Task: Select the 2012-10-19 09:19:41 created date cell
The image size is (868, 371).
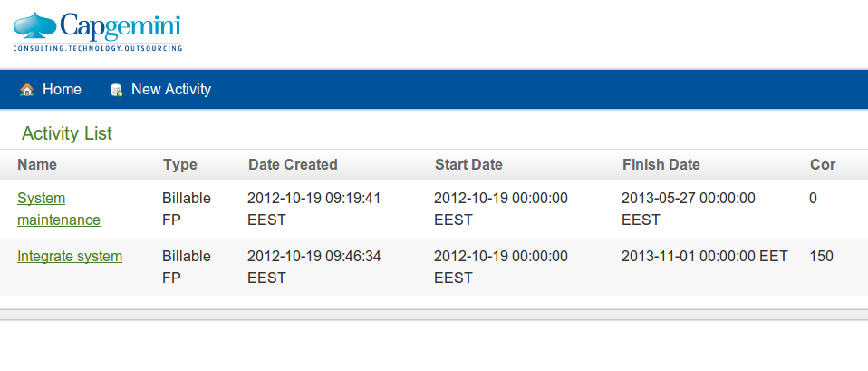Action: pos(313,209)
